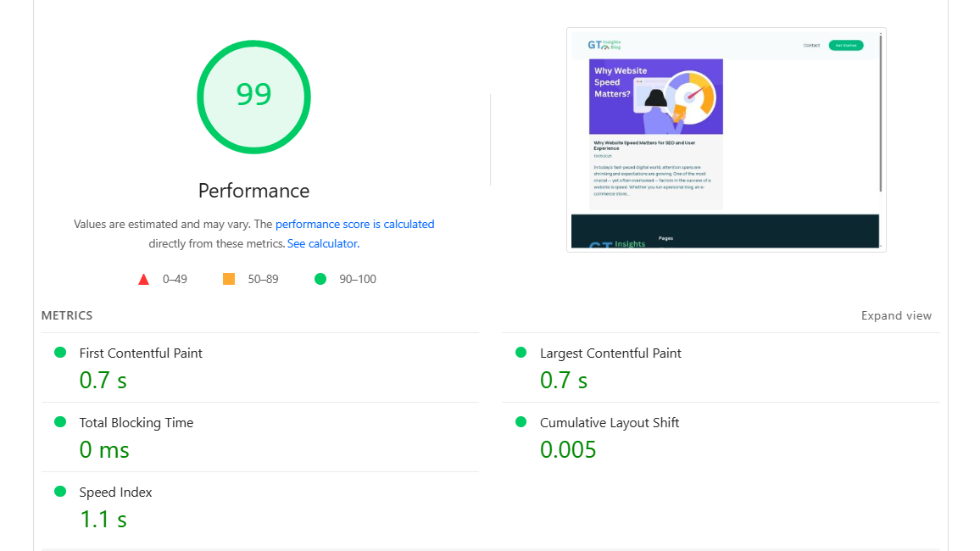This screenshot has height=551, width=980.
Task: Click the '0 ms' blocking time value
Action: 104,450
